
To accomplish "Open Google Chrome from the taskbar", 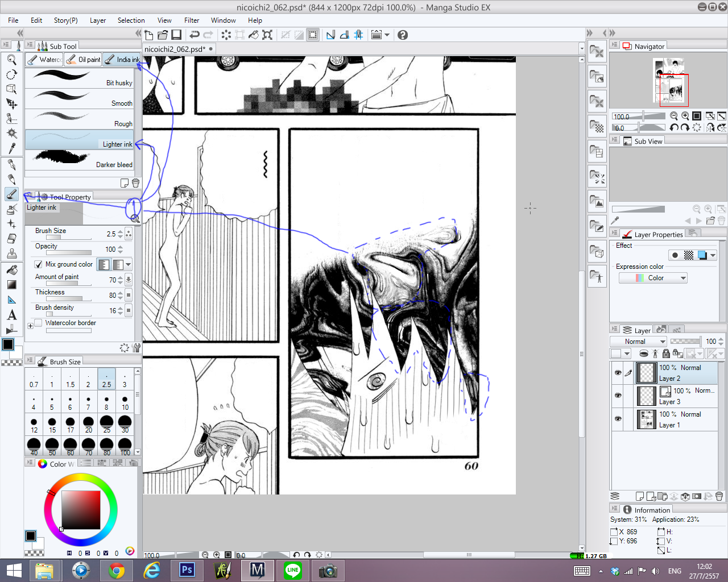I will (x=117, y=570).
